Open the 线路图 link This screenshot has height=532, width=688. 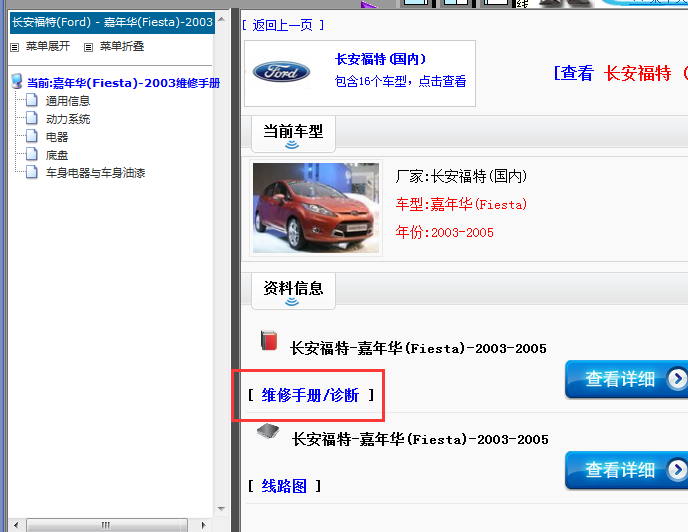click(284, 486)
